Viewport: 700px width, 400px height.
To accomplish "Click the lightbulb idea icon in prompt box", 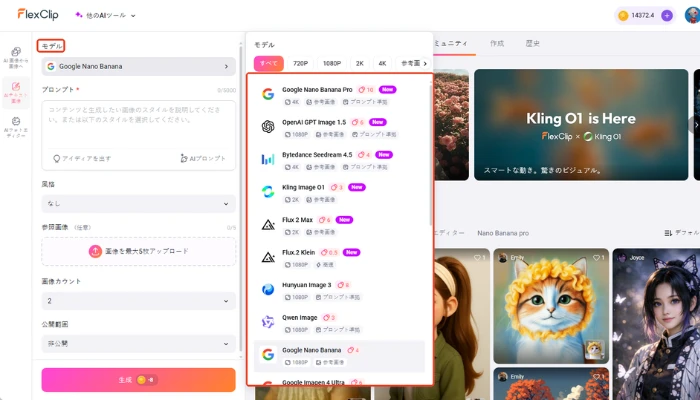I will pos(56,158).
